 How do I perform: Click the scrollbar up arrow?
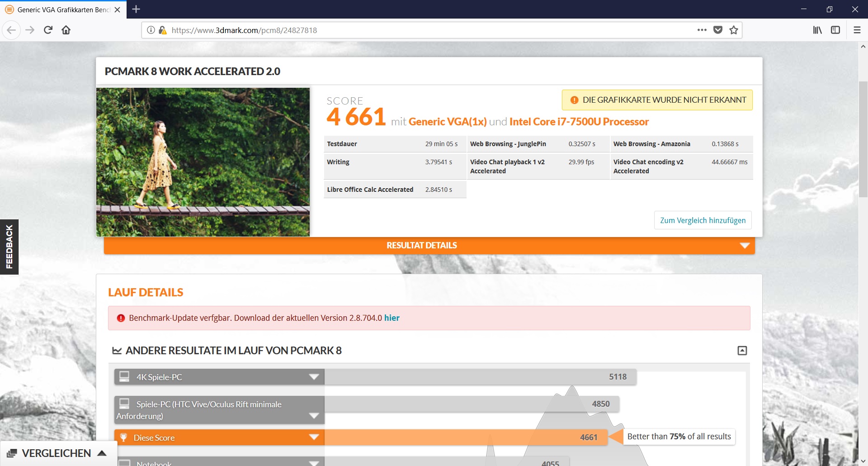click(863, 46)
